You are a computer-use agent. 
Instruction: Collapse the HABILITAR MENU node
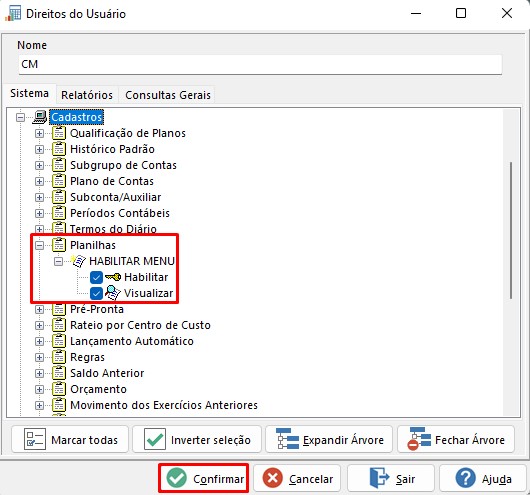coord(58,261)
